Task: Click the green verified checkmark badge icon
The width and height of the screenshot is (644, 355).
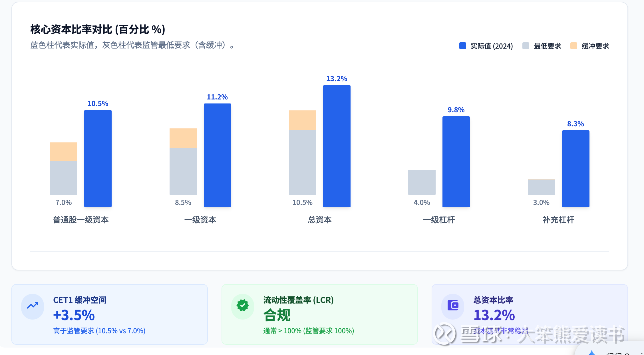Action: click(243, 306)
